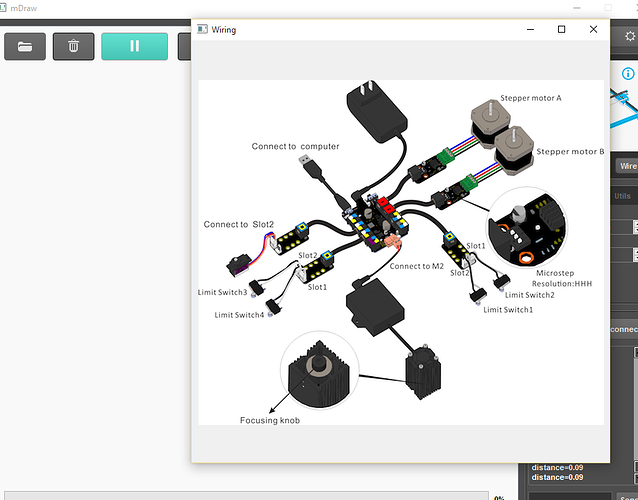Click the 'Connect to M2' label
The width and height of the screenshot is (638, 500).
[x=417, y=266]
